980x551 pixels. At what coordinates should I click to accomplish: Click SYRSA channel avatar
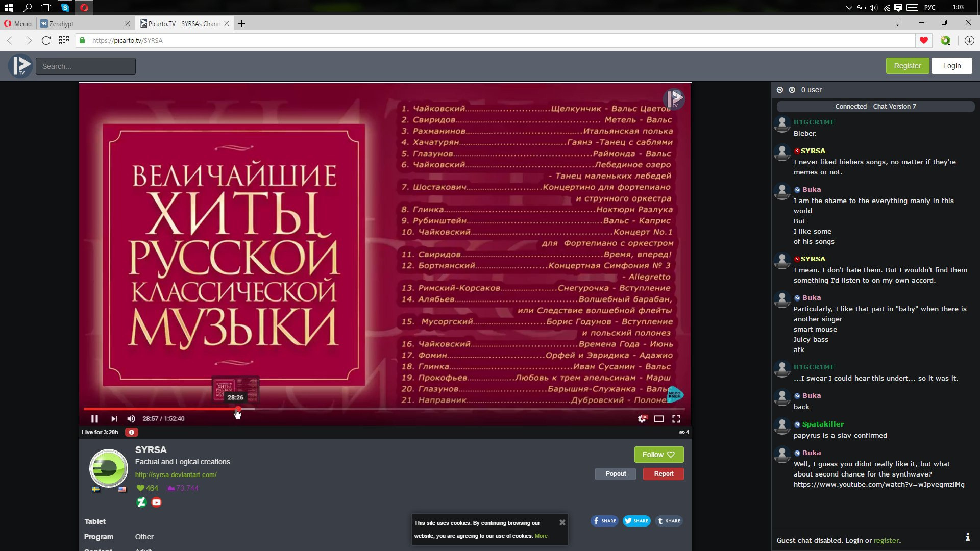point(109,468)
